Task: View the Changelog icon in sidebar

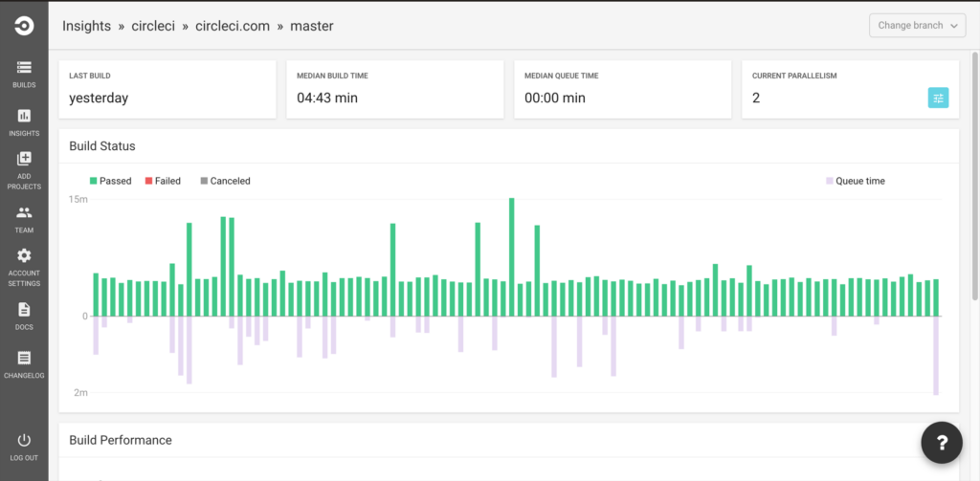Action: pos(24,358)
